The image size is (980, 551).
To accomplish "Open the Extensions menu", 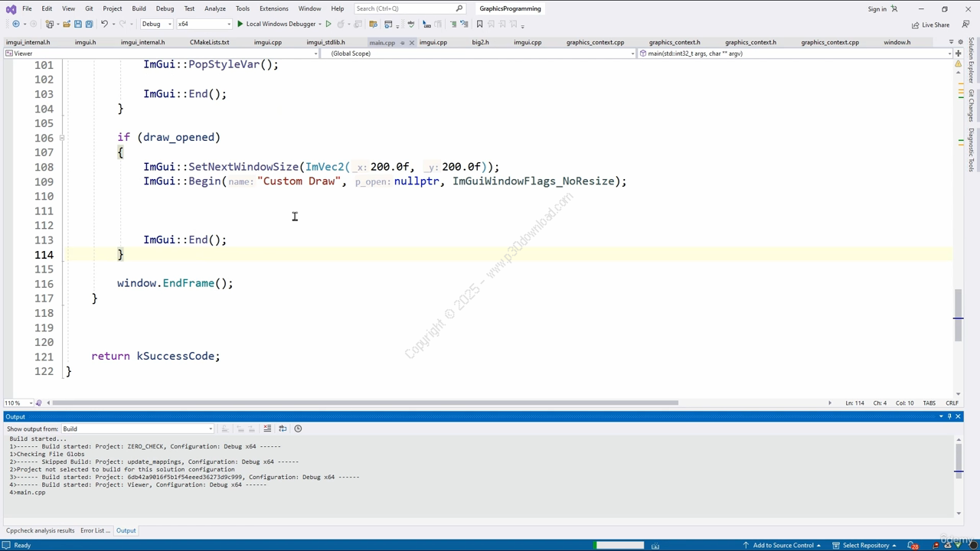I will click(273, 8).
